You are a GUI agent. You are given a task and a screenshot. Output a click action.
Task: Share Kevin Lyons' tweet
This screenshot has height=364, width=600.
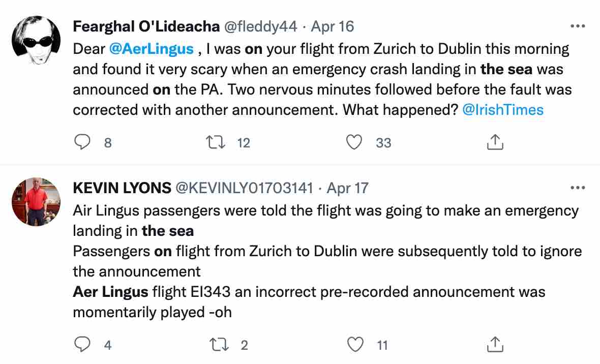(495, 344)
